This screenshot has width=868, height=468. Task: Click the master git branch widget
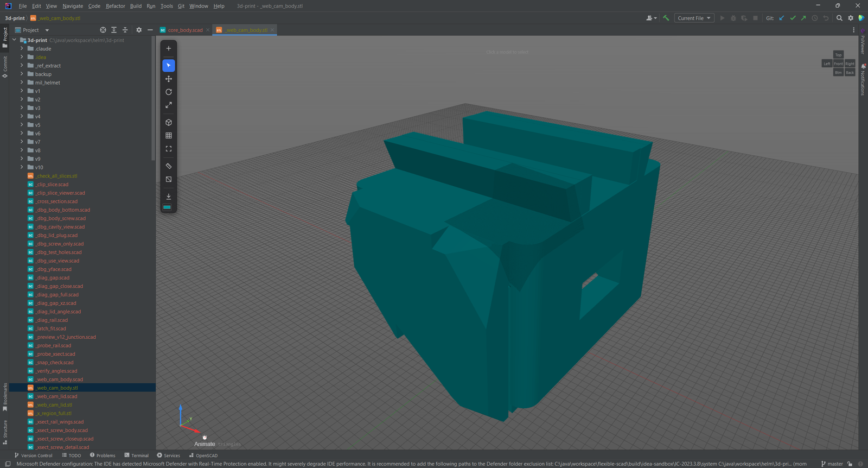click(832, 464)
